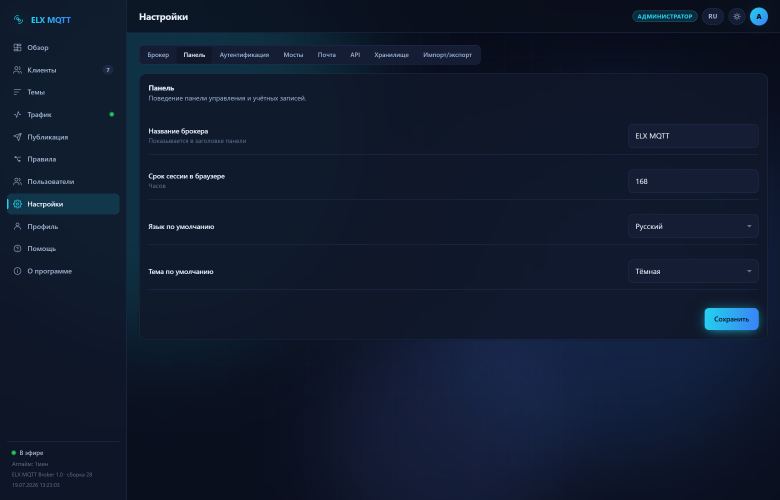
Task: Click the Настройки gear icon
Action: 17,204
